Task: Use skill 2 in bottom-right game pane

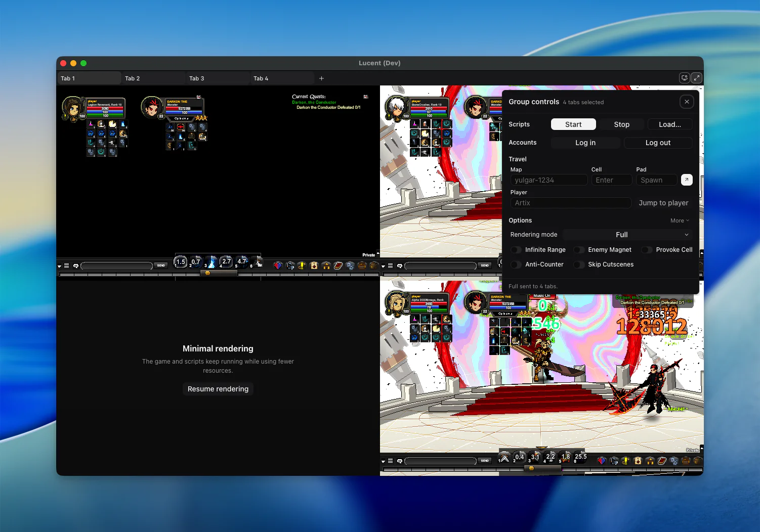Action: (520, 458)
